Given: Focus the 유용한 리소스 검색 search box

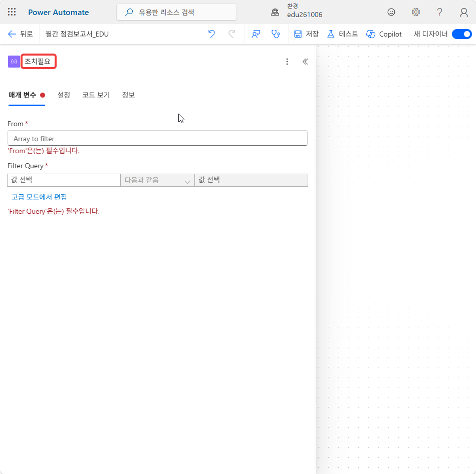Looking at the screenshot, I should pos(176,12).
